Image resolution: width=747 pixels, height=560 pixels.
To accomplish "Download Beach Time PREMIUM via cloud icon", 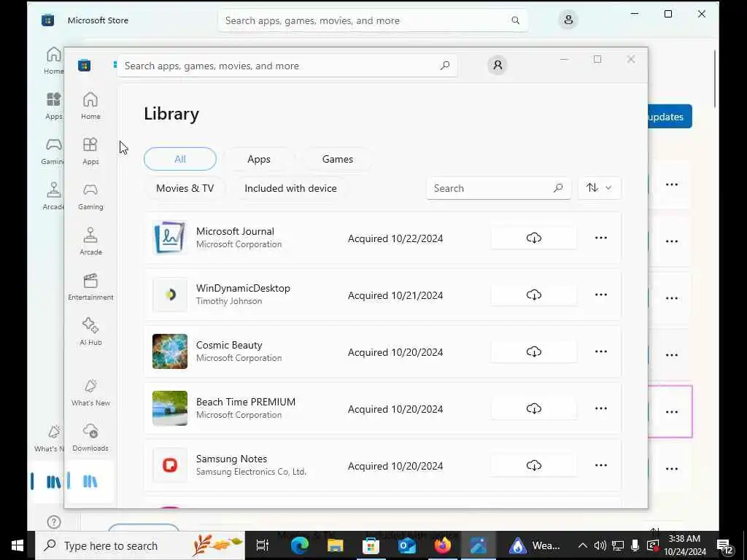I will [533, 408].
